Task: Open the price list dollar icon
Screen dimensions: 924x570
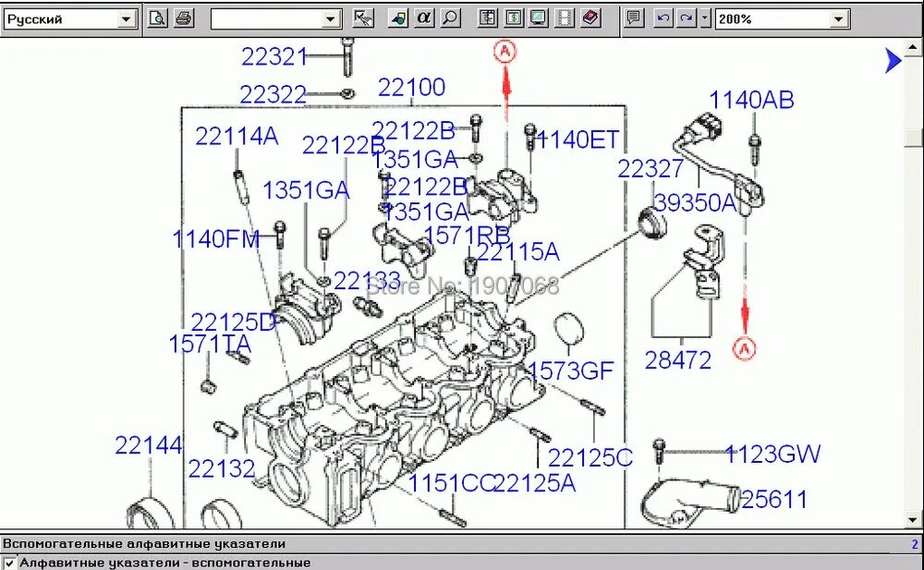Action: [x=516, y=17]
